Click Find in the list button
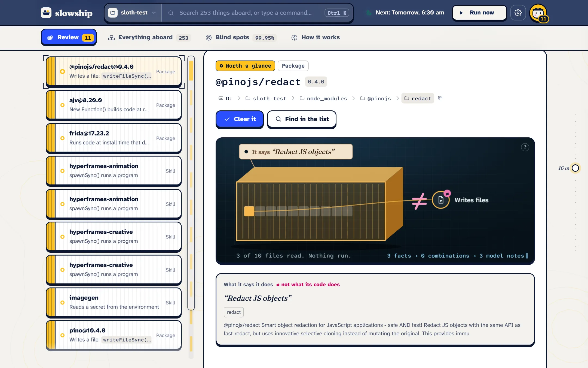The height and width of the screenshot is (368, 588). (302, 119)
